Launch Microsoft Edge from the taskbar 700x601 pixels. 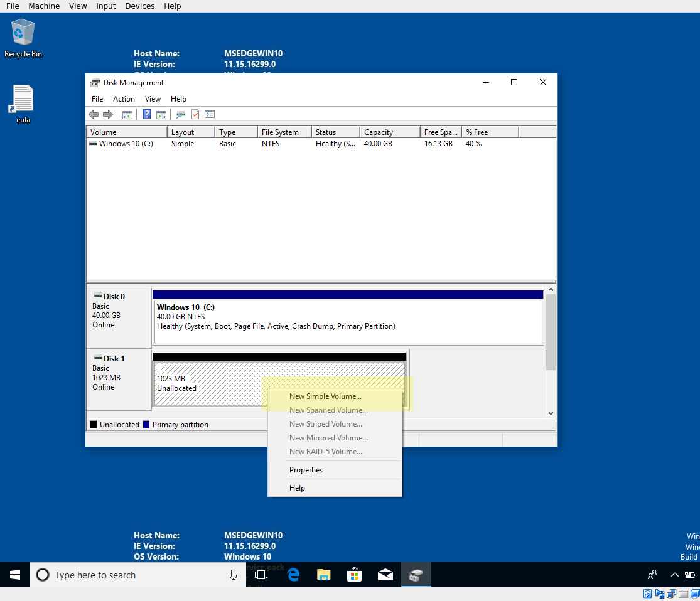point(293,575)
